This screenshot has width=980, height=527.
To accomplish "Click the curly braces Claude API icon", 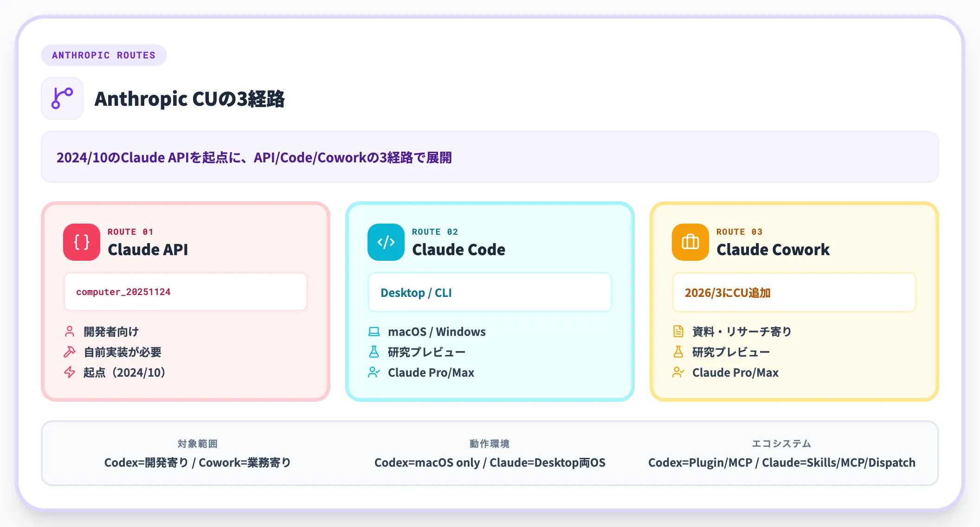I will click(82, 242).
